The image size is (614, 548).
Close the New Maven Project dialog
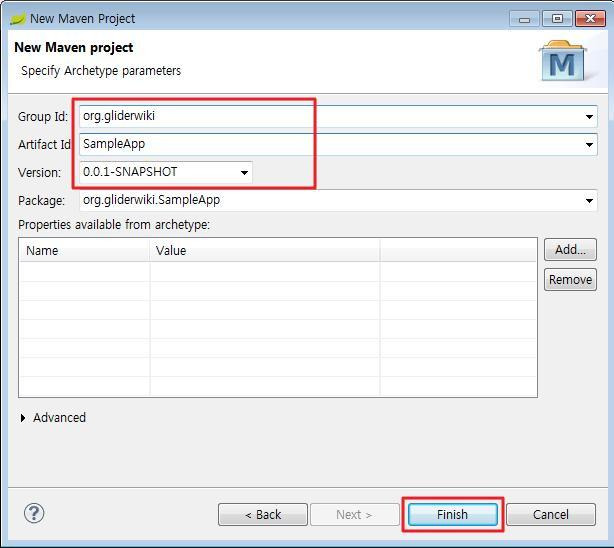tap(590, 19)
